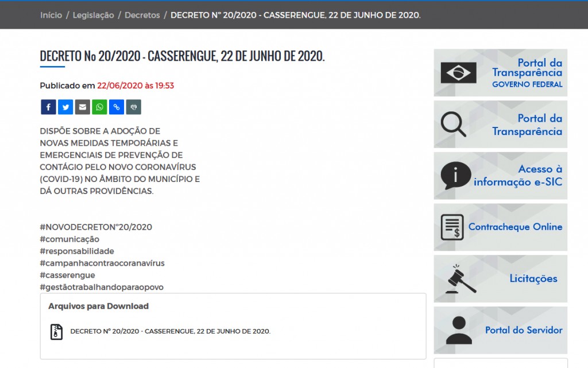Go to Início in breadcrumb

pyautogui.click(x=51, y=15)
